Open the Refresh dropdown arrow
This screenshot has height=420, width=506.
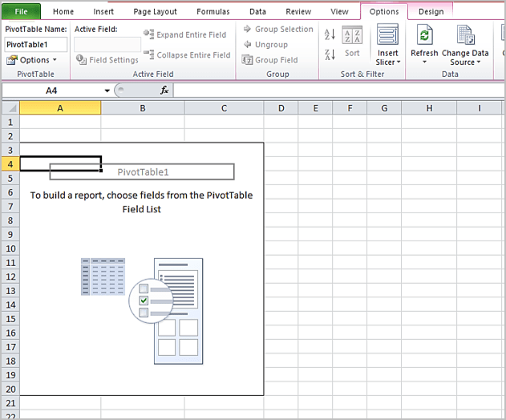424,63
